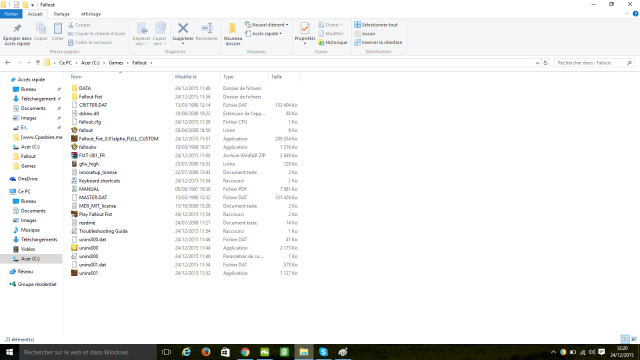
Task: Open the Déplacer vers dropdown
Action: 141,34
